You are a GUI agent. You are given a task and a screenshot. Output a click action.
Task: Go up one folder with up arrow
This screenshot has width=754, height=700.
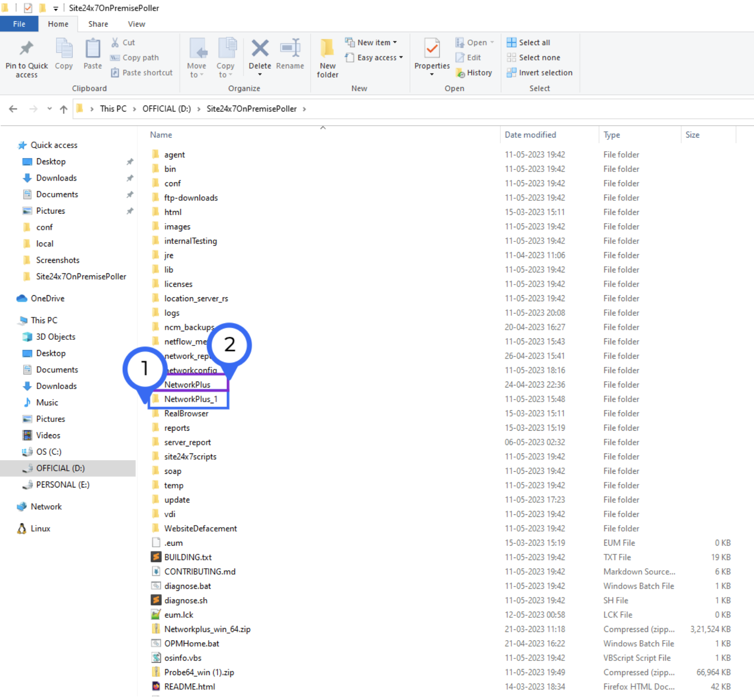(63, 109)
